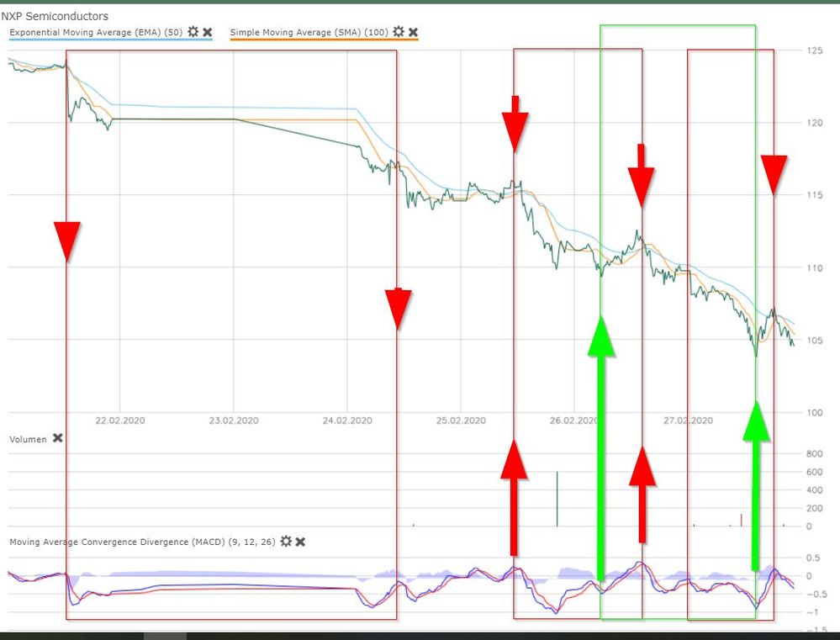Remove the SMA (100) indicator
Image resolution: width=840 pixels, height=640 pixels.
pyautogui.click(x=413, y=31)
